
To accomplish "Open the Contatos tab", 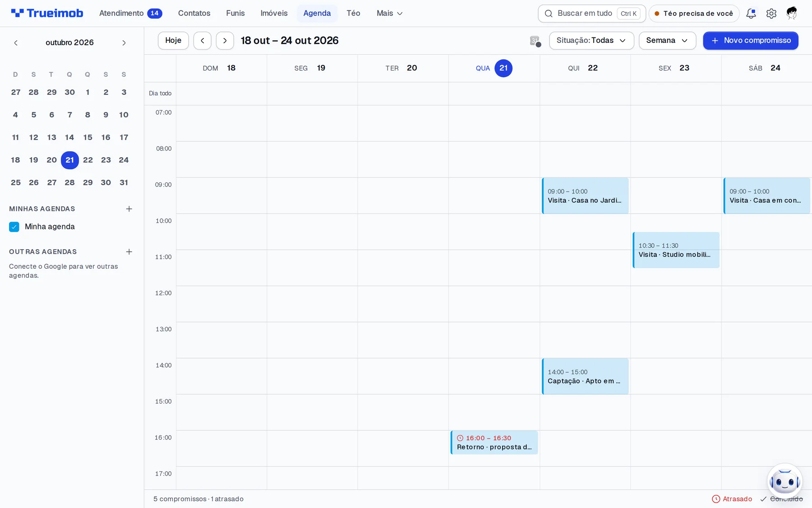I will point(194,14).
